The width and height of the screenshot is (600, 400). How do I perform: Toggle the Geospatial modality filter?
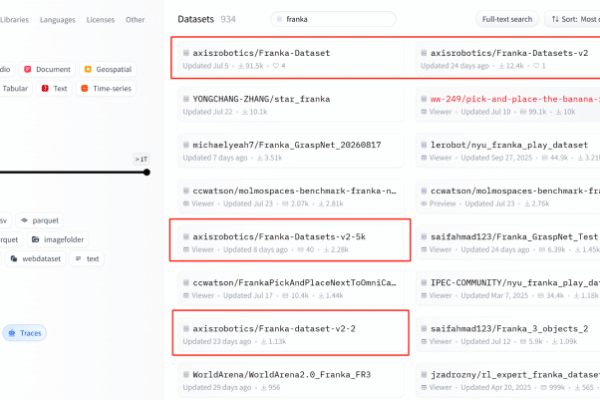[108, 69]
